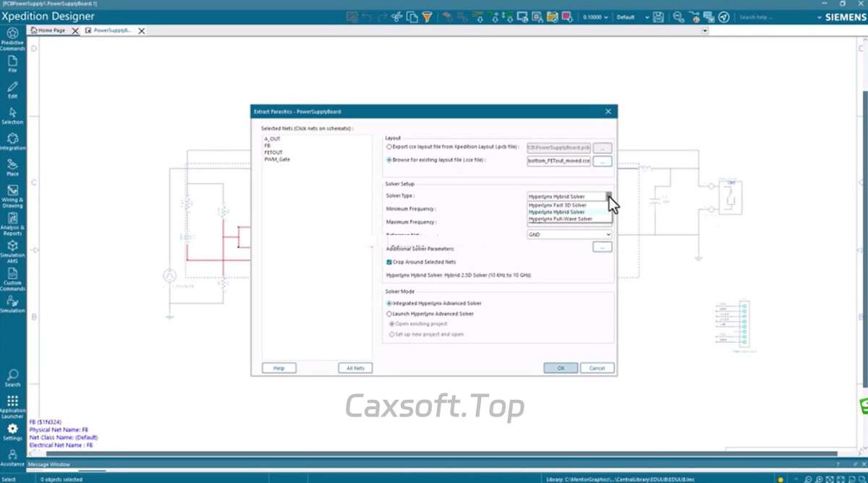Click the Analysis & Reports sidebar icon
The image size is (868, 483).
[x=12, y=224]
